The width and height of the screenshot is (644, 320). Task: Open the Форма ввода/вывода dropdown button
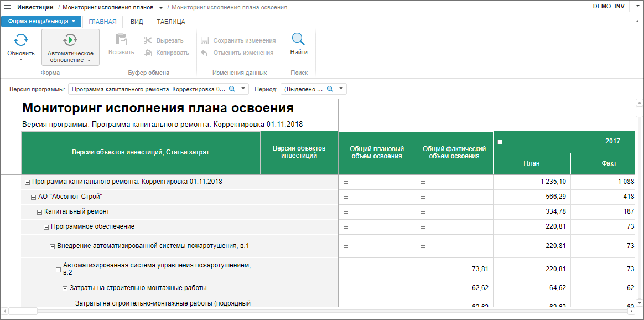point(41,22)
